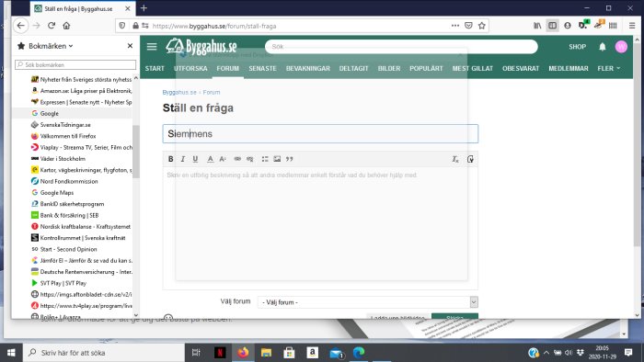Go to Firefox home page

coord(66,26)
